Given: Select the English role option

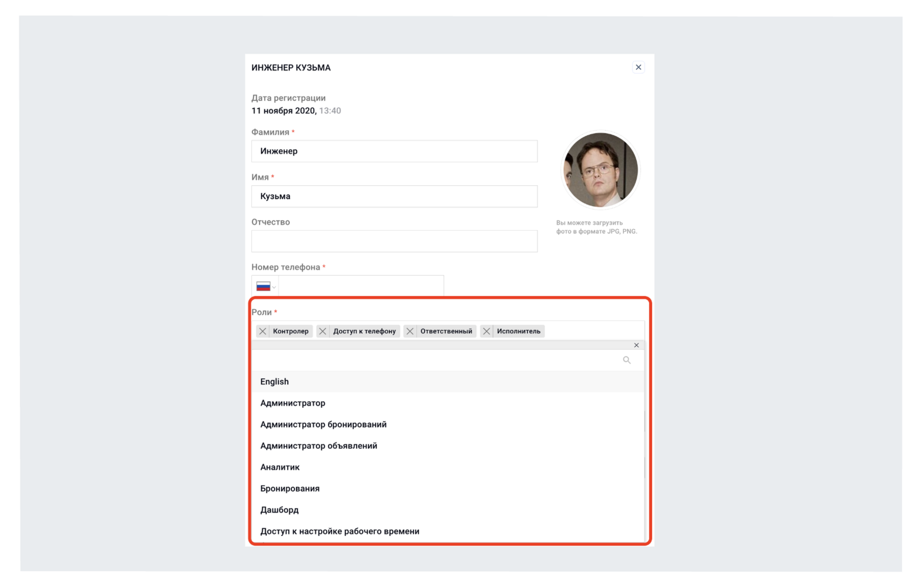Looking at the screenshot, I should point(448,381).
